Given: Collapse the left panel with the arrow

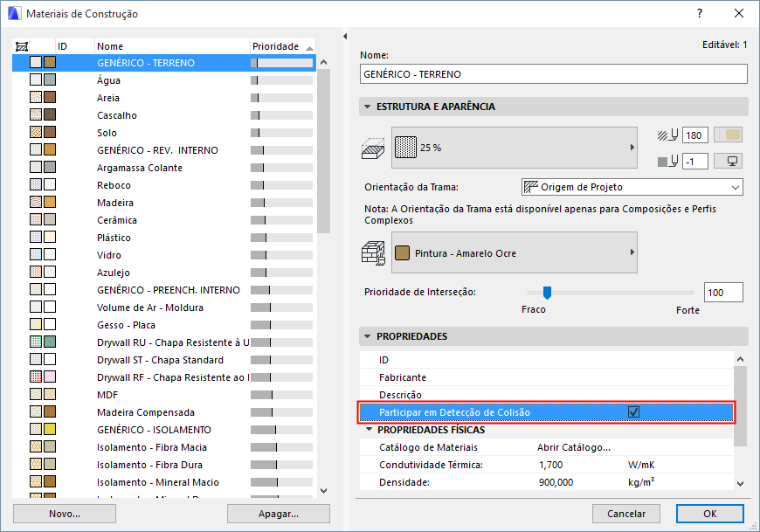Looking at the screenshot, I should (345, 37).
